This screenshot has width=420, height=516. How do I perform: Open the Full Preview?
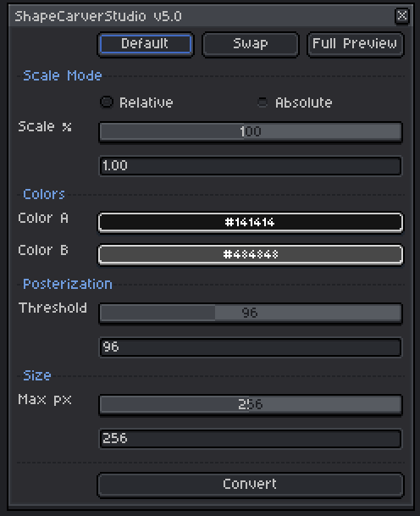355,44
